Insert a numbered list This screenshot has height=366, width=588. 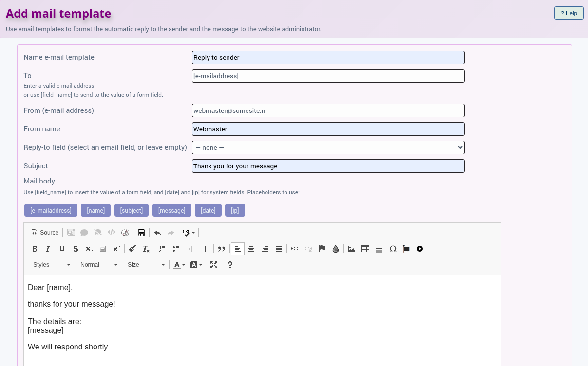tap(163, 249)
